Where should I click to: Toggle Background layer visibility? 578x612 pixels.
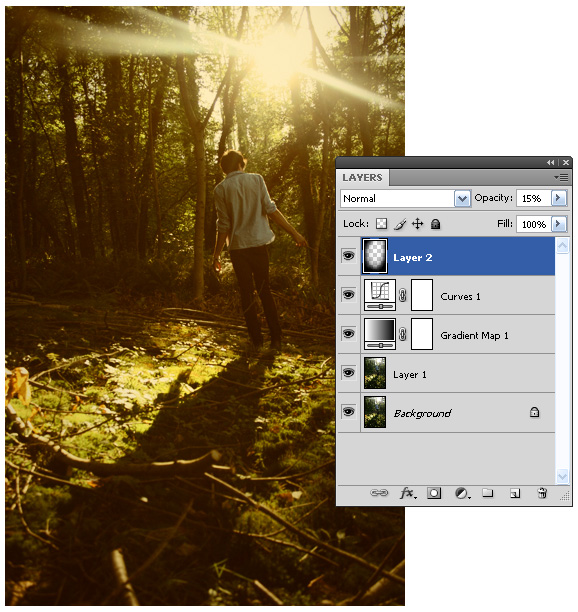click(x=349, y=412)
